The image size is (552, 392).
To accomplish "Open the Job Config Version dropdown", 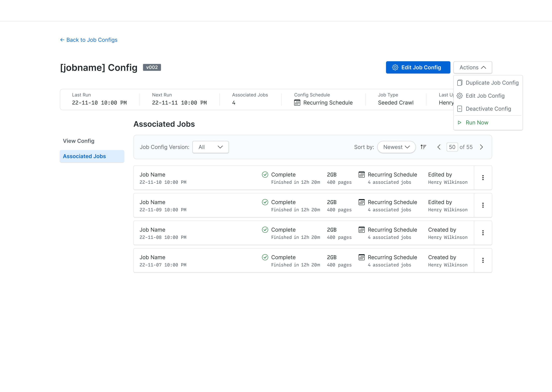I will [x=210, y=147].
